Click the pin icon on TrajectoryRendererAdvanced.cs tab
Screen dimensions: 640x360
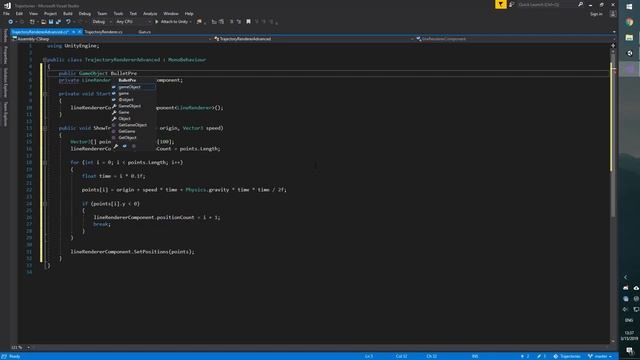pyautogui.click(x=73, y=32)
